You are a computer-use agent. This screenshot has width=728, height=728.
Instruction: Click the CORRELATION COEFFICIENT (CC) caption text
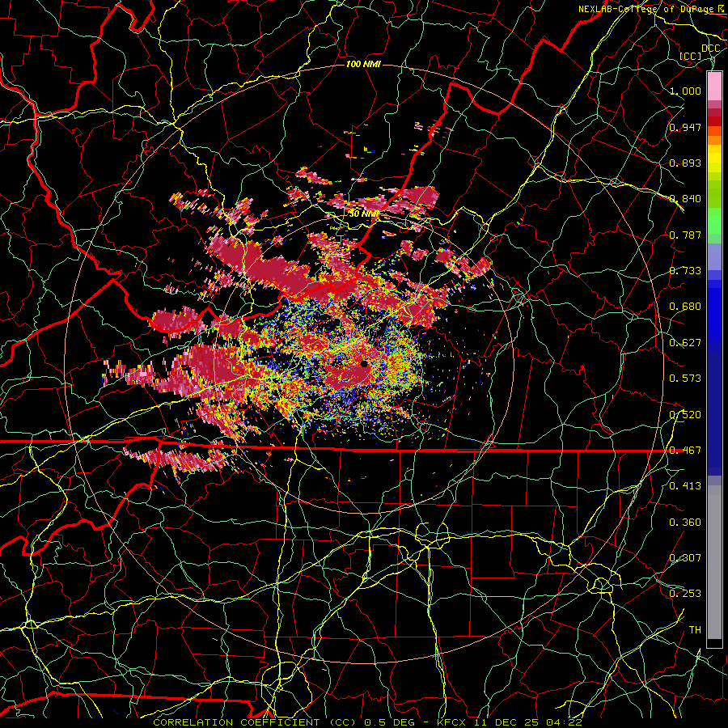(x=254, y=722)
